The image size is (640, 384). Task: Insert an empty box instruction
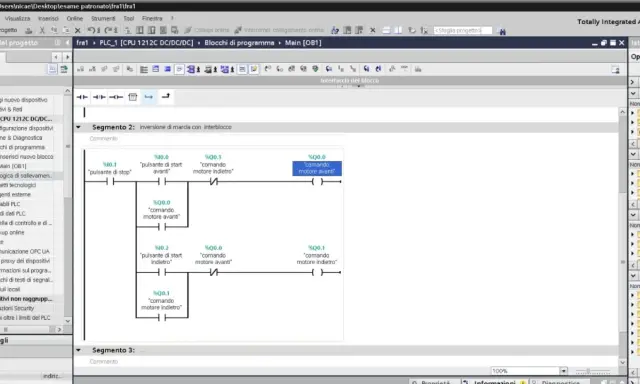[x=133, y=97]
